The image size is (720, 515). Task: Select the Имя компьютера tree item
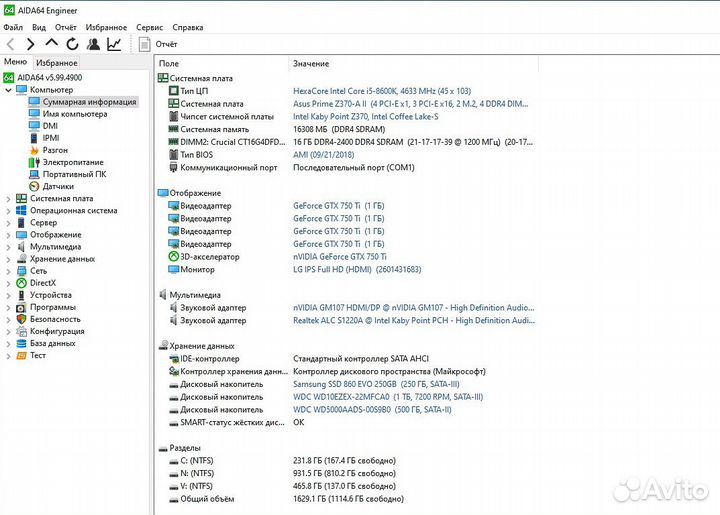75,114
